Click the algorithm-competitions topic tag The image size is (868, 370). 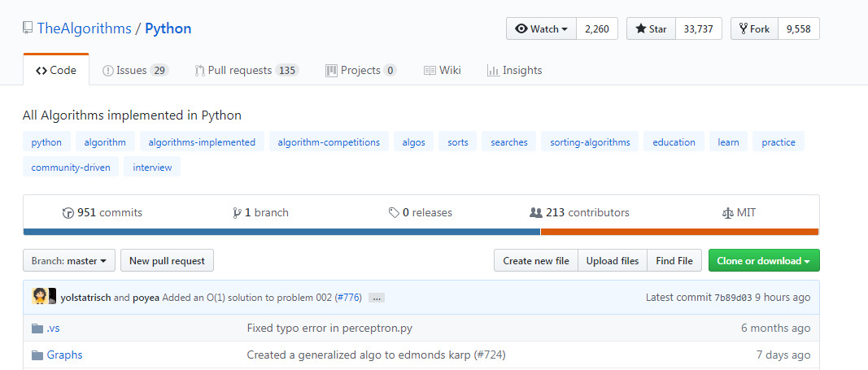[x=329, y=142]
